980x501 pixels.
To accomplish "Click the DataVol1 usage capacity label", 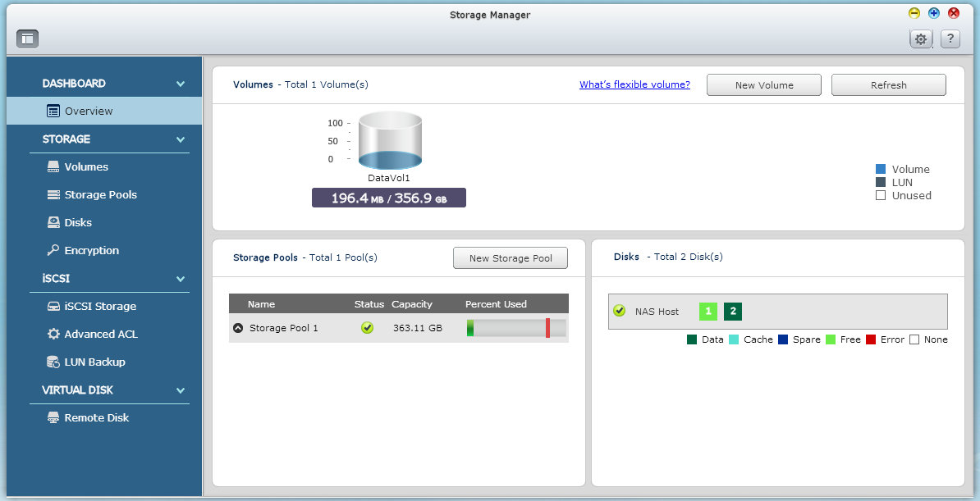I will (x=389, y=198).
